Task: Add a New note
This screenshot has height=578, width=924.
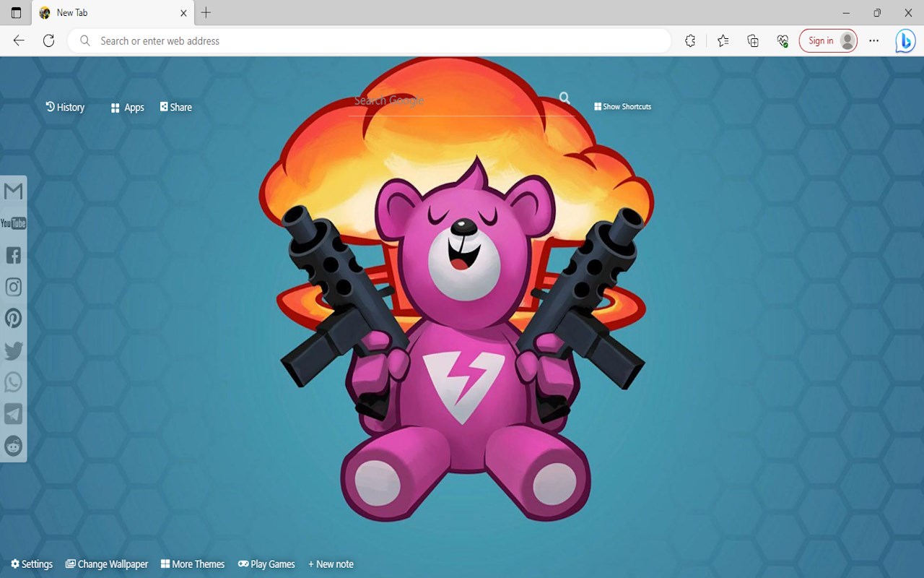Action: tap(331, 564)
